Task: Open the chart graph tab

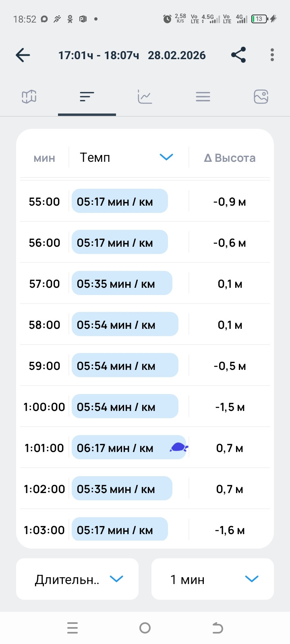Action: 145,97
